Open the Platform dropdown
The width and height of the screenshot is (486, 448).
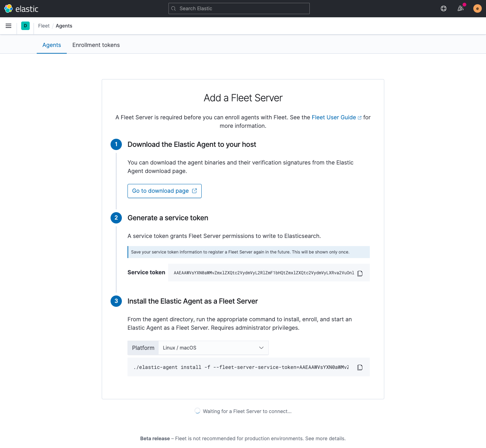click(214, 348)
